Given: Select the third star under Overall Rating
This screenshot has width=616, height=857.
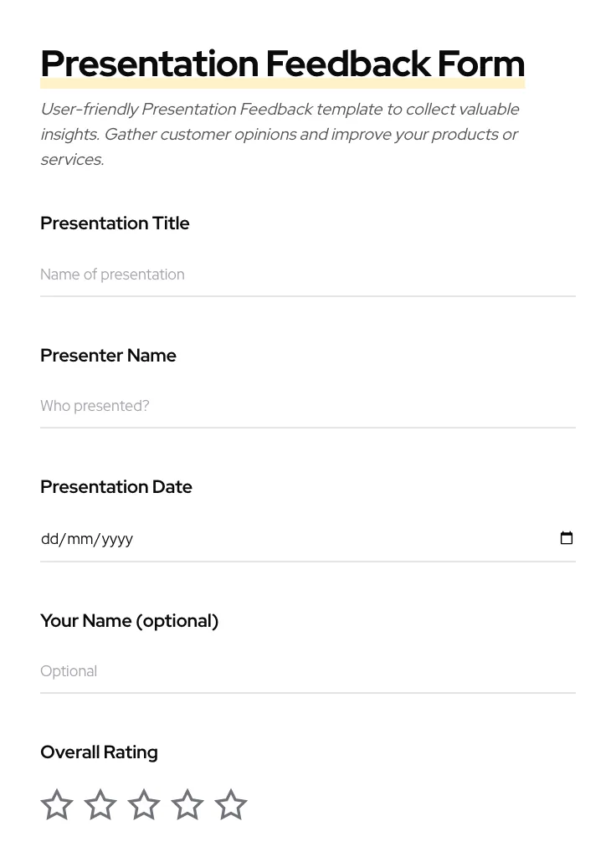Looking at the screenshot, I should [144, 804].
